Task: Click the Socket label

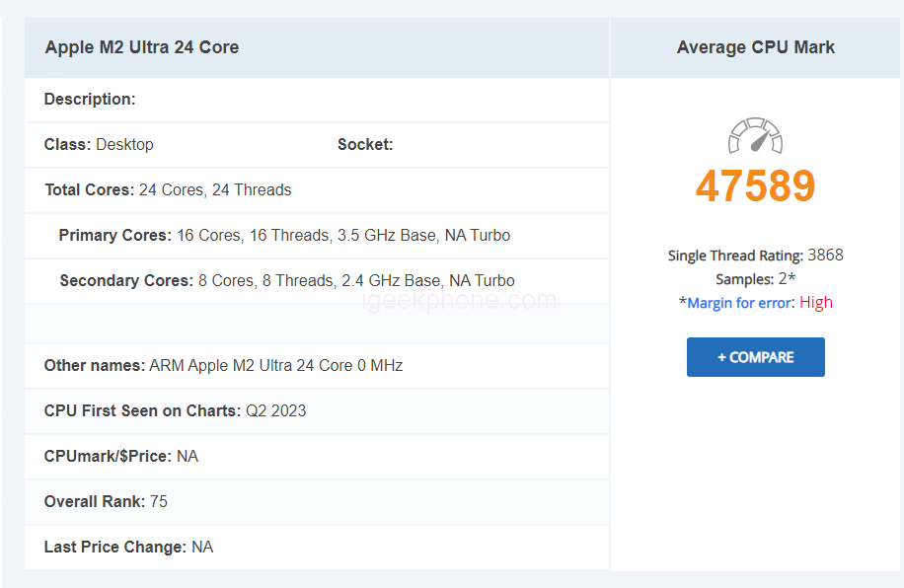Action: pyautogui.click(x=365, y=145)
